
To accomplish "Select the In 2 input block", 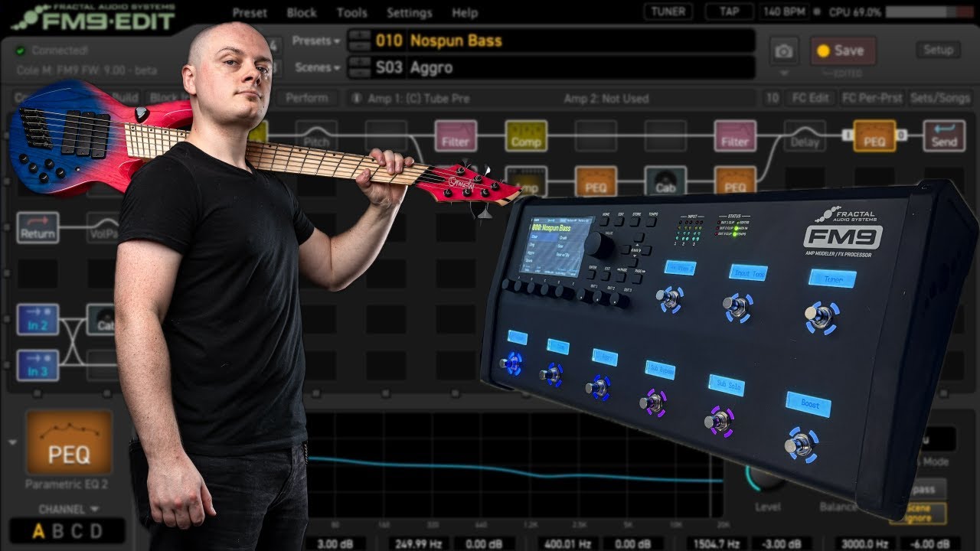I will click(x=38, y=319).
